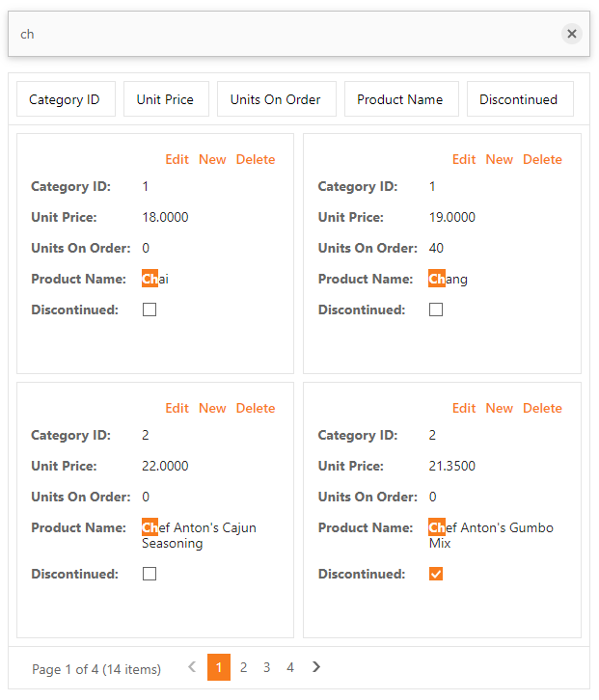Edit the Chai product card
The width and height of the screenshot is (599, 700).
pos(177,159)
